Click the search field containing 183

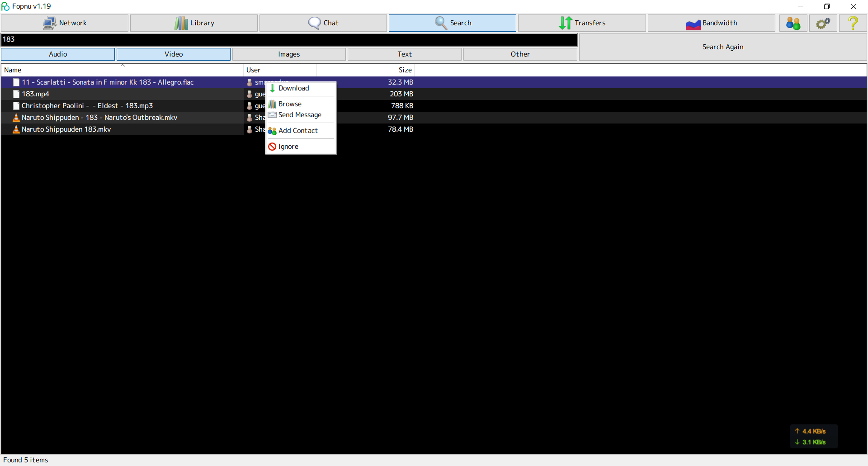coord(289,39)
